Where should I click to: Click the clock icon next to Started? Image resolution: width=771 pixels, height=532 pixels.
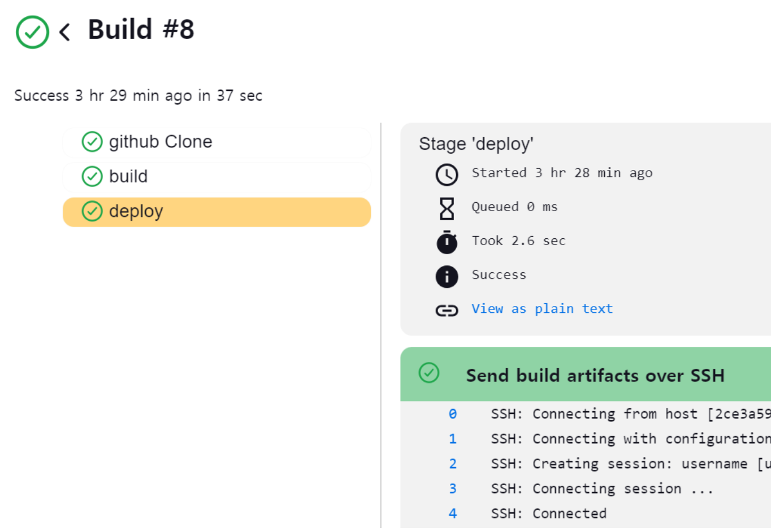point(447,175)
